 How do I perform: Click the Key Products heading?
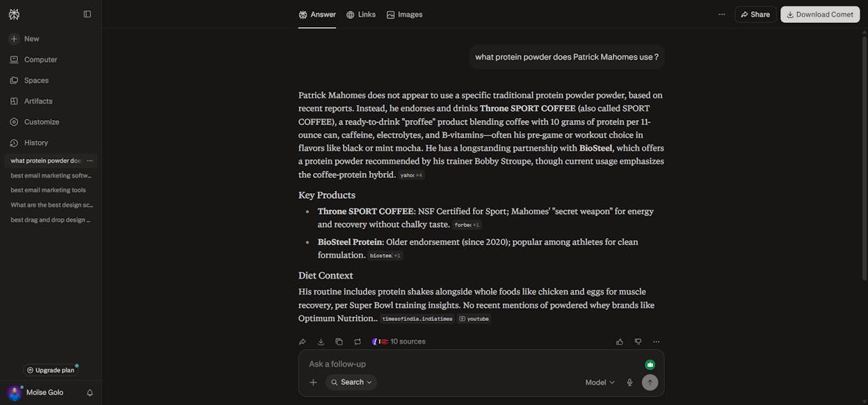coord(327,195)
